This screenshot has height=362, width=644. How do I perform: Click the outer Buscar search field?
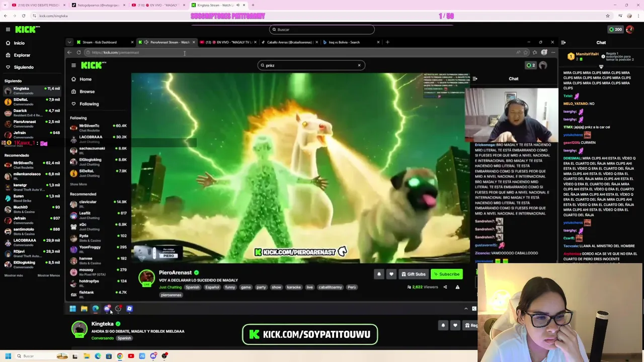(x=322, y=30)
